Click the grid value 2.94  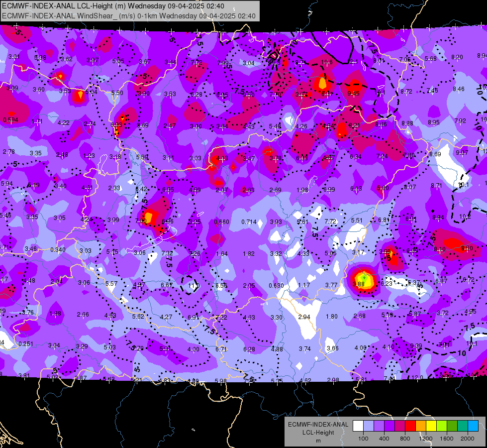pyautogui.click(x=304, y=317)
